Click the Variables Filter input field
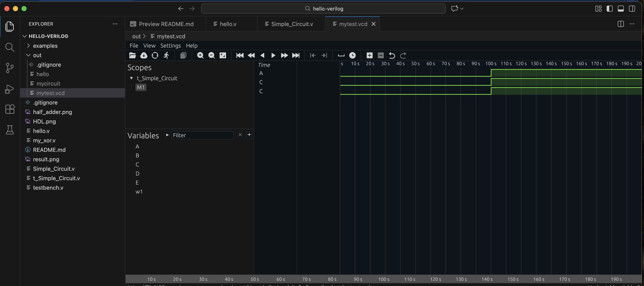 coord(202,135)
